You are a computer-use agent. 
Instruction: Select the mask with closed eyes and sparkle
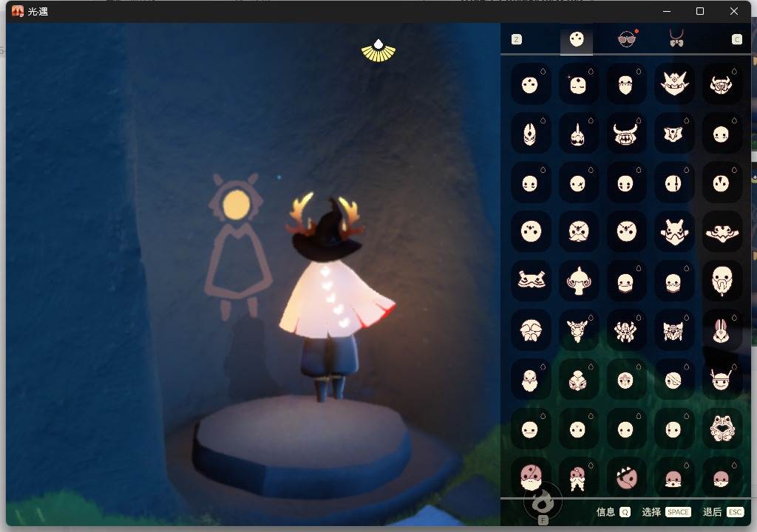(x=578, y=85)
